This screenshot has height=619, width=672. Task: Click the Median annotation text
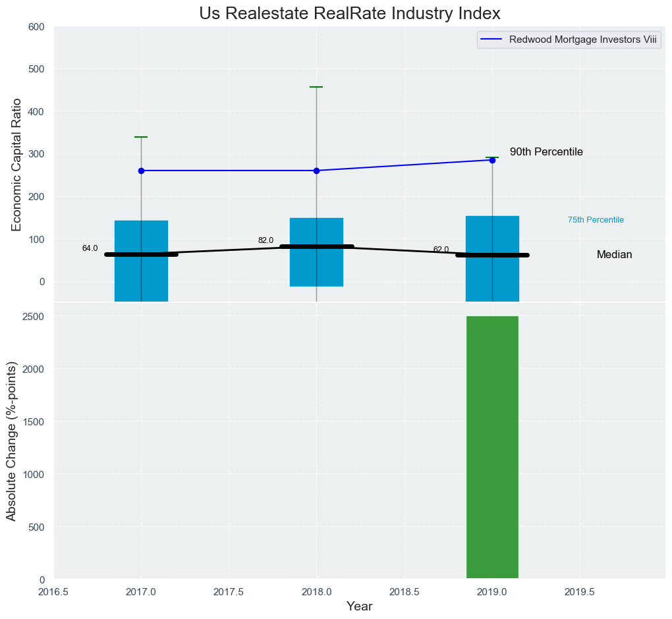[614, 255]
